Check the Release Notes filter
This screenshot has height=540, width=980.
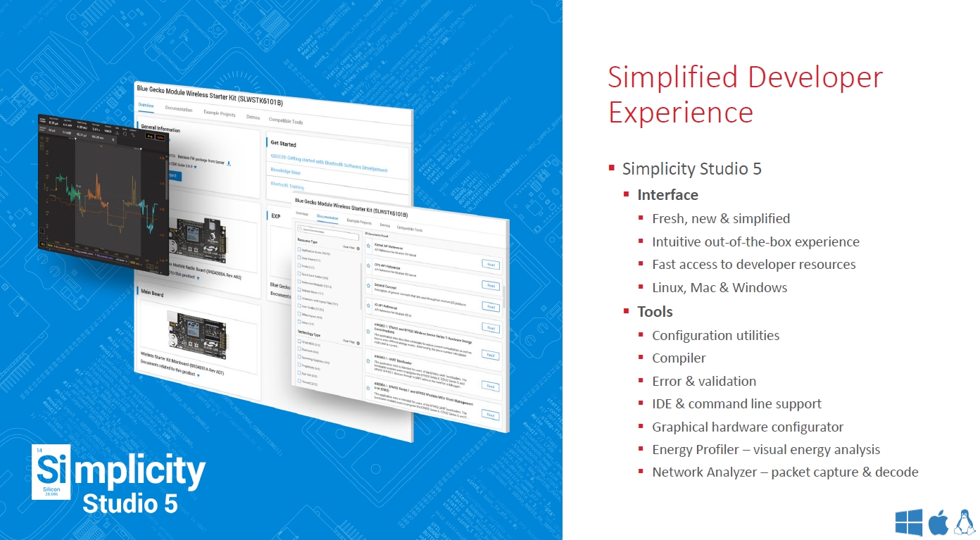[299, 289]
